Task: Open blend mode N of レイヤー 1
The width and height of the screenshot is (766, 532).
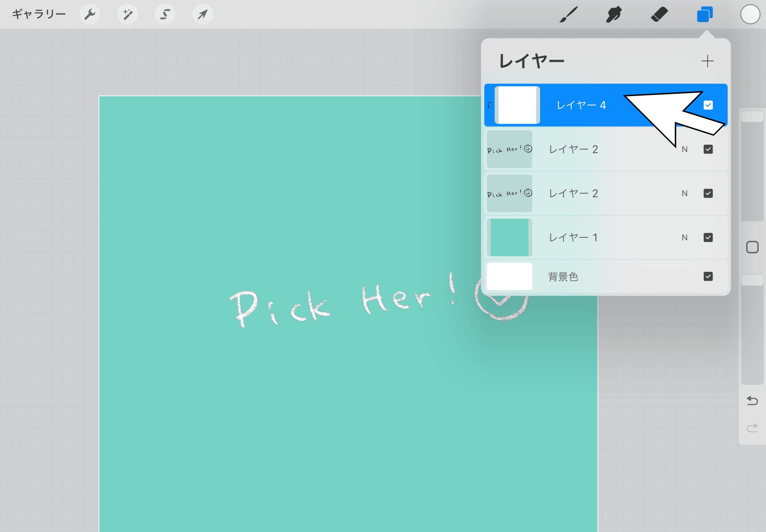Action: click(684, 237)
